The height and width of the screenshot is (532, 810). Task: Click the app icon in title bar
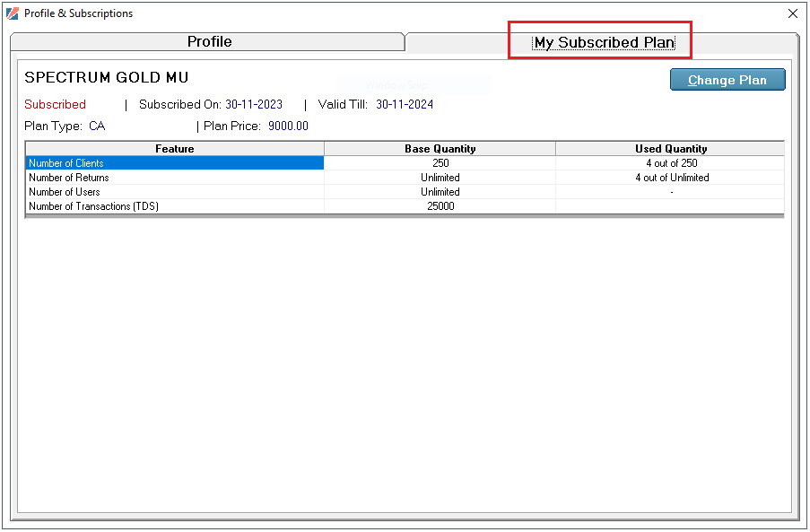pyautogui.click(x=13, y=13)
